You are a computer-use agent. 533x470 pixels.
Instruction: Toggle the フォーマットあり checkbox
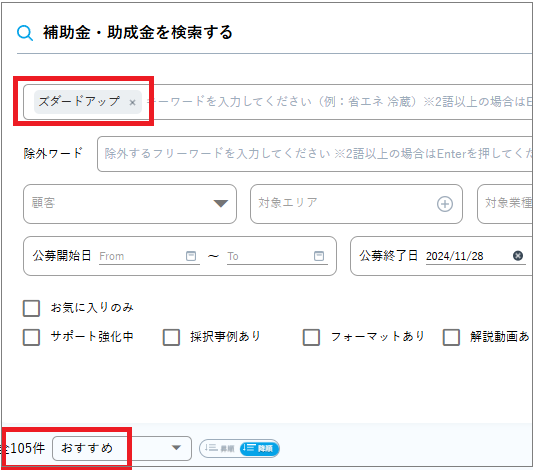pyautogui.click(x=311, y=337)
